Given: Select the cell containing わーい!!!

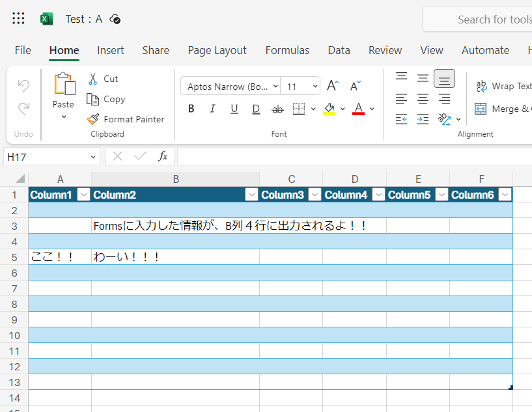Looking at the screenshot, I should pos(175,257).
